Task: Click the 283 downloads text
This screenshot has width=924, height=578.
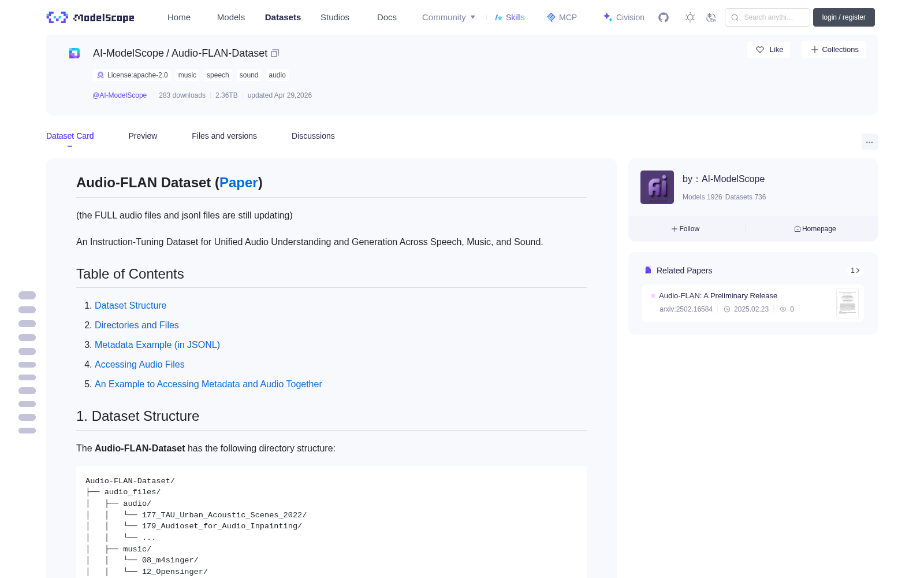Action: click(x=182, y=95)
